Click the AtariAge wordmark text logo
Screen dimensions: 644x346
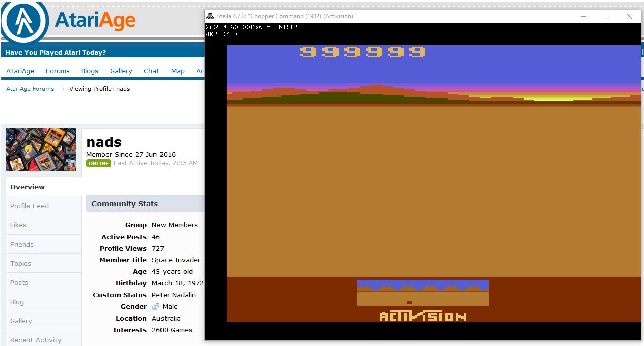coord(95,21)
